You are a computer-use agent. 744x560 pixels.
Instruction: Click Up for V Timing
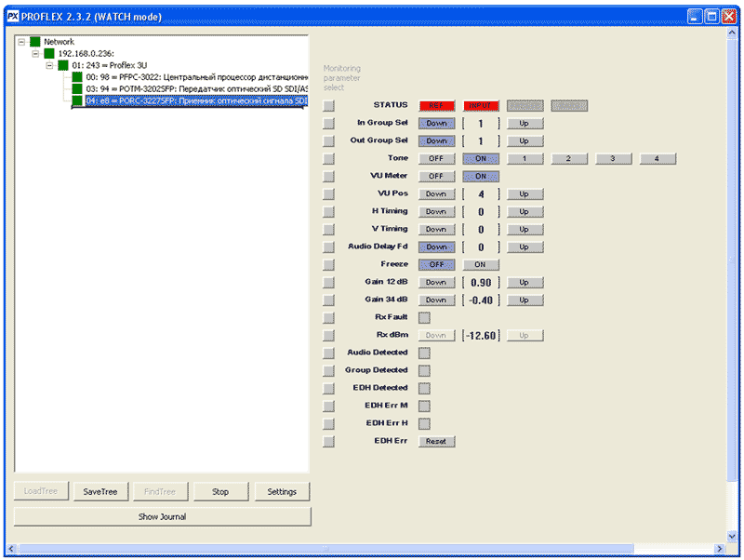click(x=525, y=229)
